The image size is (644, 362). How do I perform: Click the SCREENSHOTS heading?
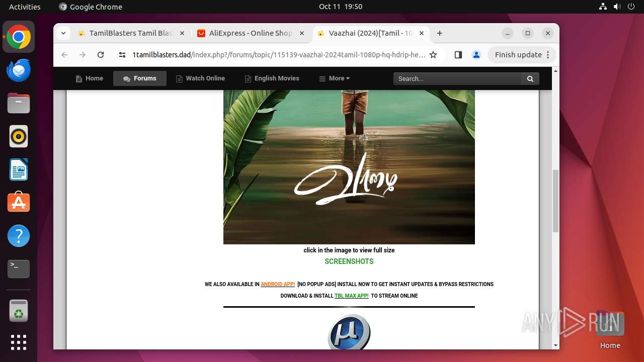click(x=349, y=261)
